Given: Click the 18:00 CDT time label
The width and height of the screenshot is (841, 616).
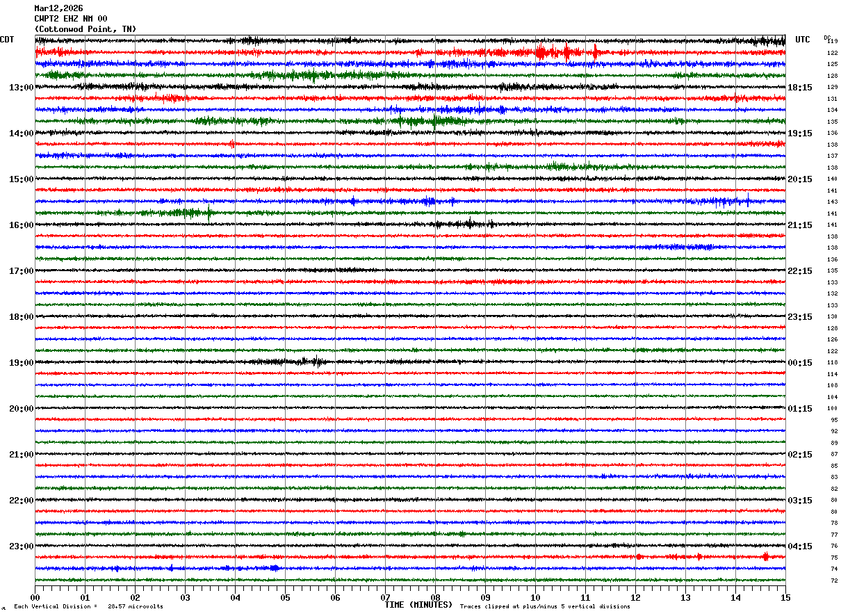Looking at the screenshot, I should coord(22,317).
